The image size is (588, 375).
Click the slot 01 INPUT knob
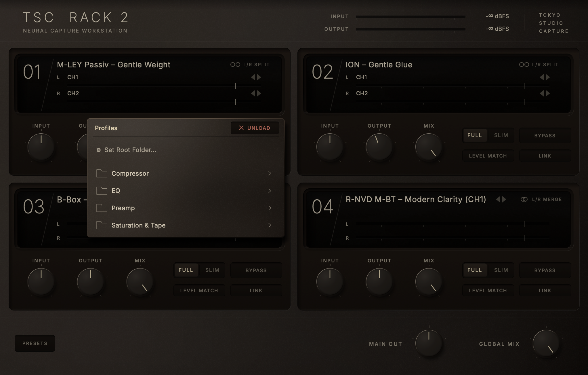click(x=41, y=147)
